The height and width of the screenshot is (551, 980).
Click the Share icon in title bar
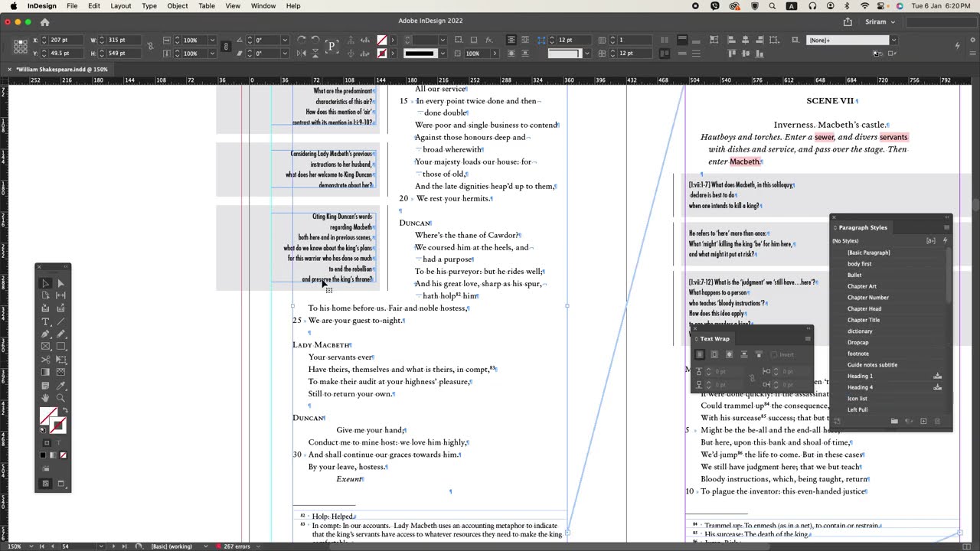848,22
